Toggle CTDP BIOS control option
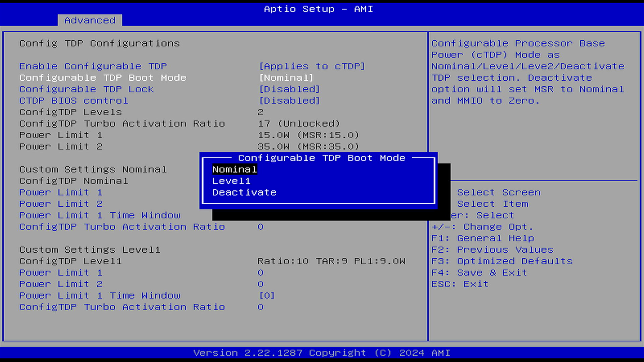Viewport: 644px width, 362px height. pos(73,101)
